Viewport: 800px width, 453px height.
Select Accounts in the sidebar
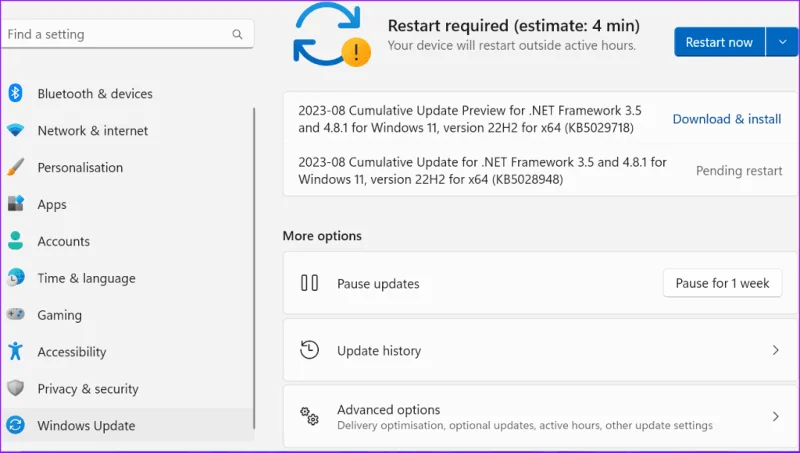point(63,241)
